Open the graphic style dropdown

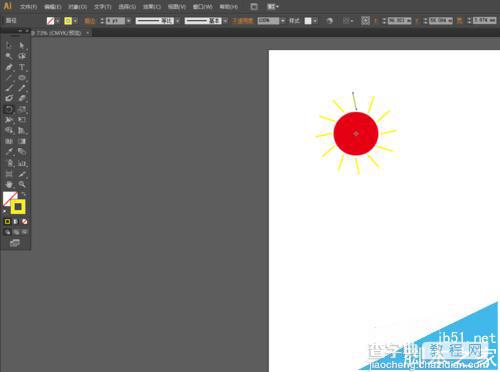click(315, 21)
